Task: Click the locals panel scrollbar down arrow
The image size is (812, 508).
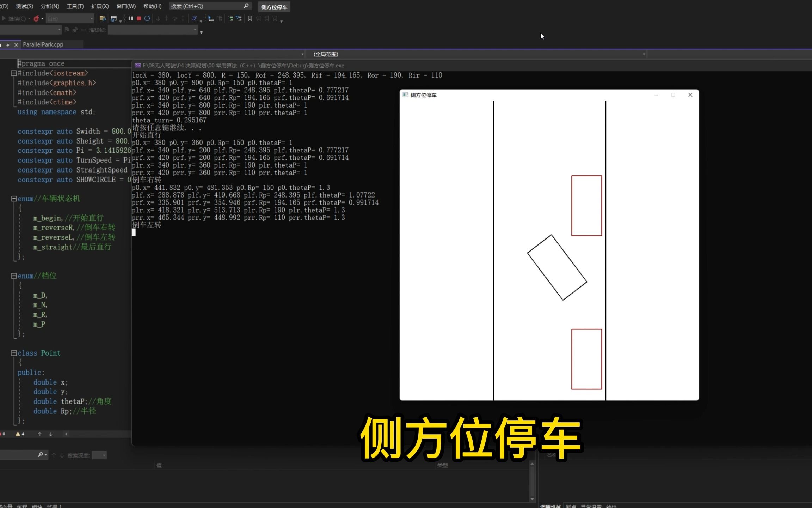Action: (532, 499)
